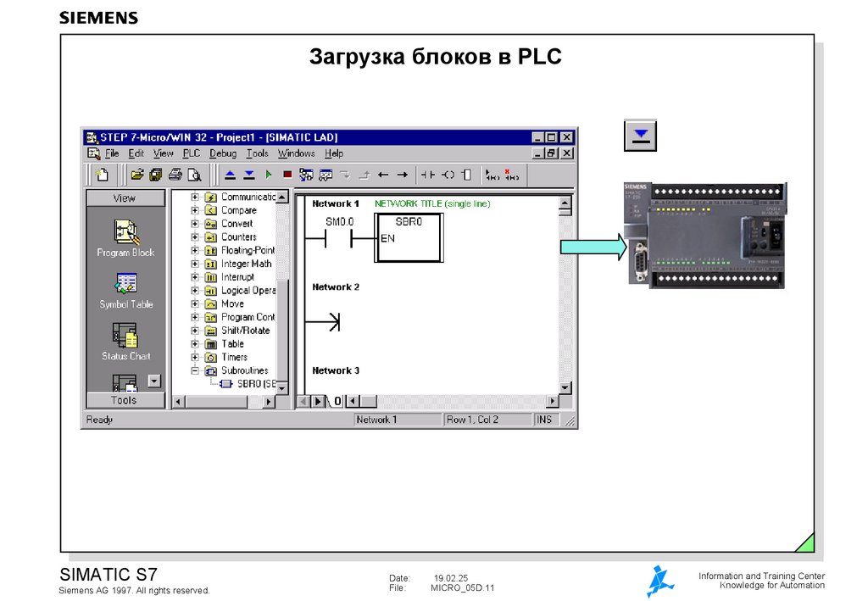Image resolution: width=868 pixels, height=601 pixels.
Task: Click the Network 2 label
Action: 336,287
